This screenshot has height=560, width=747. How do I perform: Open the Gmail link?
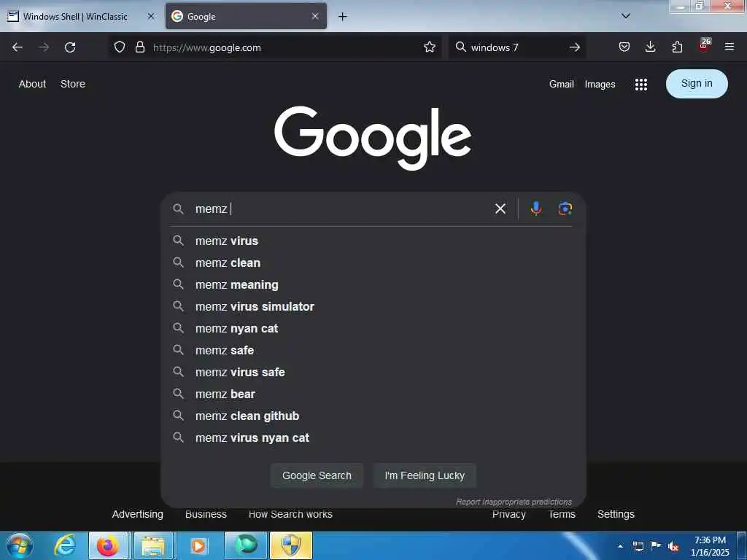pyautogui.click(x=561, y=85)
